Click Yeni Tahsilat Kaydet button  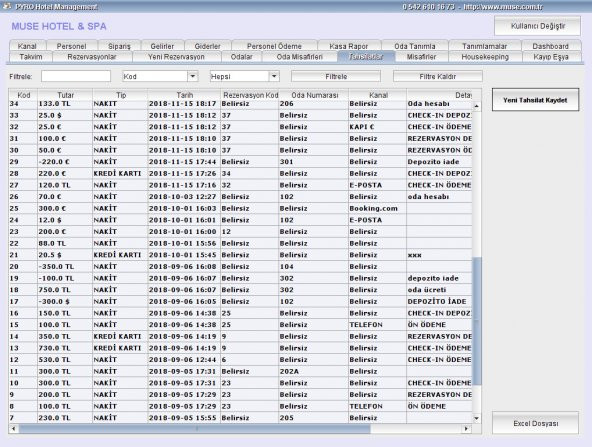pos(535,100)
